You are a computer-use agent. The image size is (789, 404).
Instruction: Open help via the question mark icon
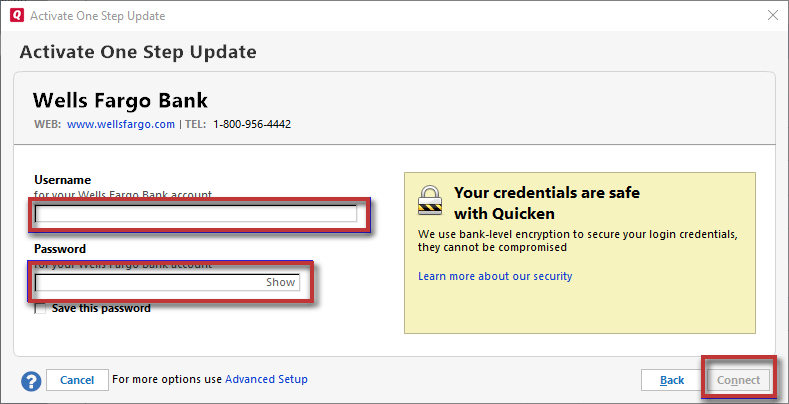click(x=30, y=380)
